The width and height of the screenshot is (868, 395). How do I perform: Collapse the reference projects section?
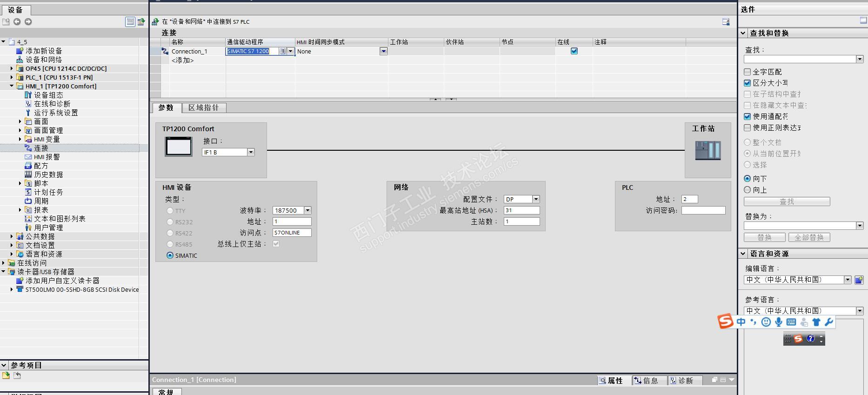click(x=4, y=365)
